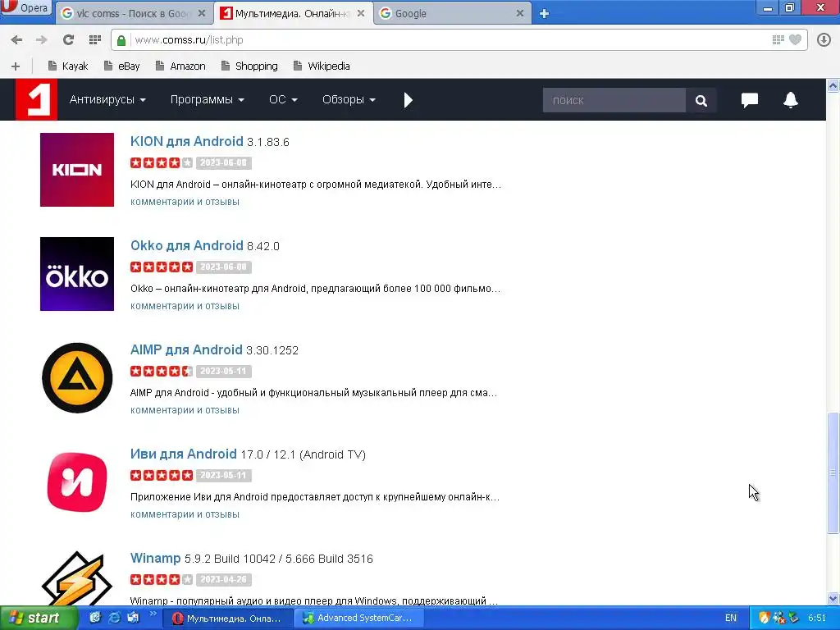This screenshot has height=630, width=840.
Task: Open the Иви для Android link
Action: [183, 454]
